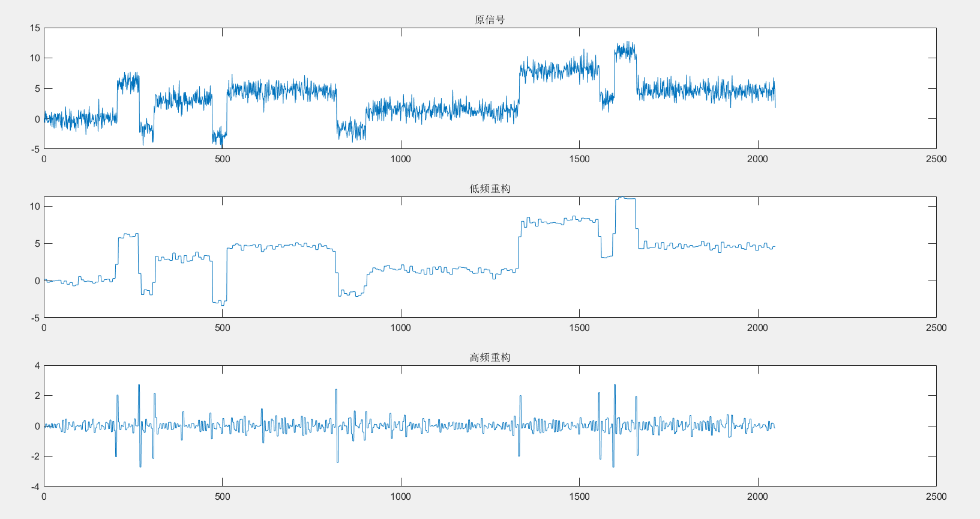Select the 低频重构 reconstruction plot area
980x519 pixels.
coord(490,257)
